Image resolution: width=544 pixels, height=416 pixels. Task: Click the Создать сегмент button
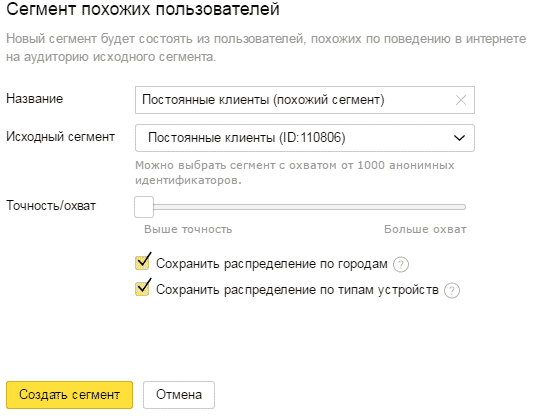point(69,395)
